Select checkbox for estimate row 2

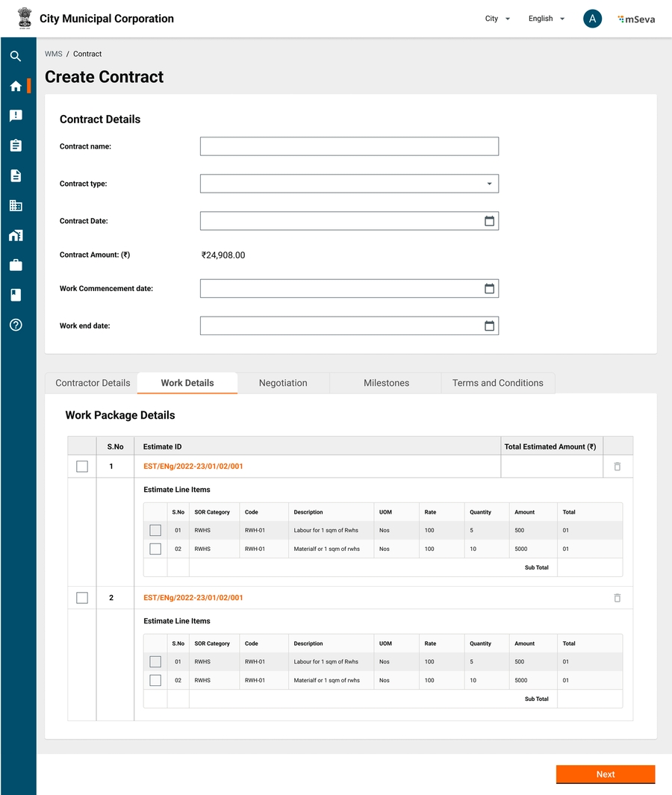click(x=82, y=598)
